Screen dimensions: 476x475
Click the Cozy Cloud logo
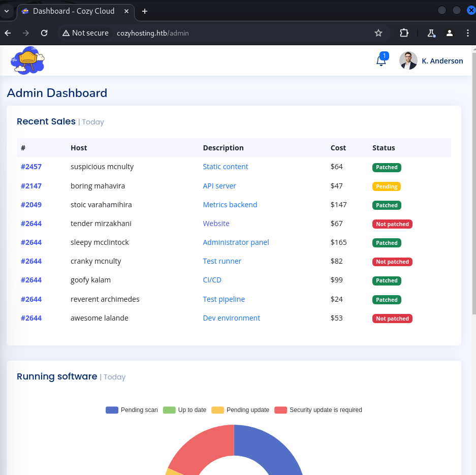27,60
